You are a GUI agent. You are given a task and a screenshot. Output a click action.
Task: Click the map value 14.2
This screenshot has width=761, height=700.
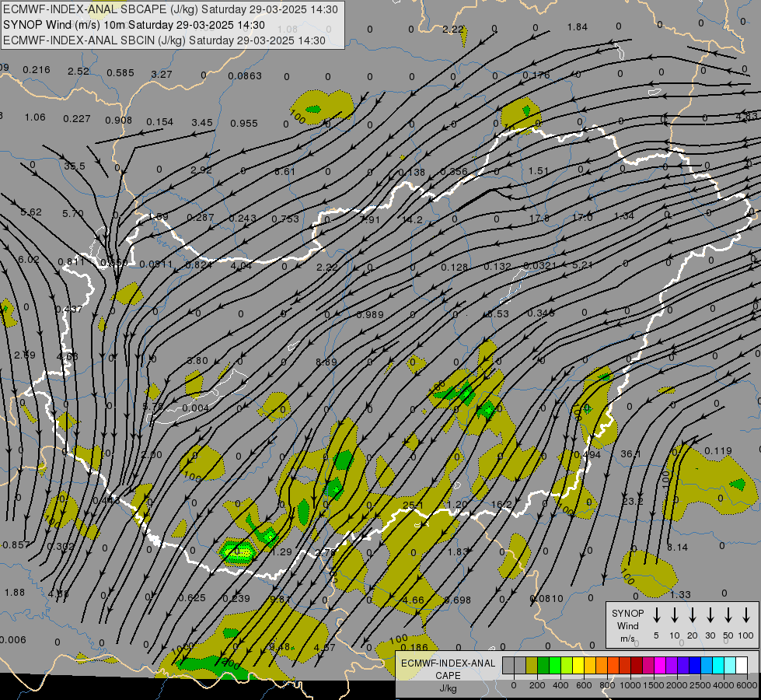(412, 219)
